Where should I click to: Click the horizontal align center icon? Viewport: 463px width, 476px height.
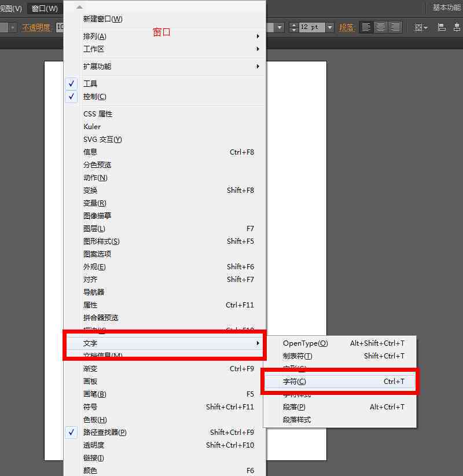(457, 27)
